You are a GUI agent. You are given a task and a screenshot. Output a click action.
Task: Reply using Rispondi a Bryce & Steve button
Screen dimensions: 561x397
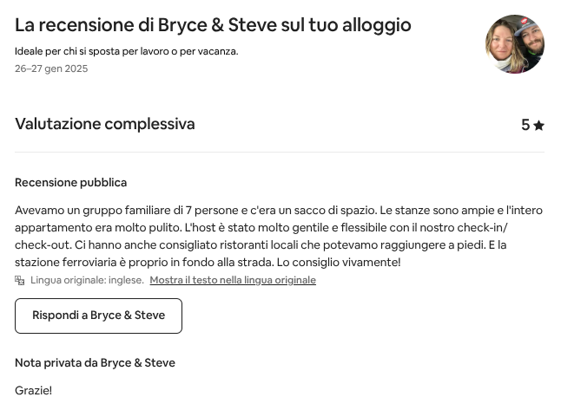click(x=98, y=316)
